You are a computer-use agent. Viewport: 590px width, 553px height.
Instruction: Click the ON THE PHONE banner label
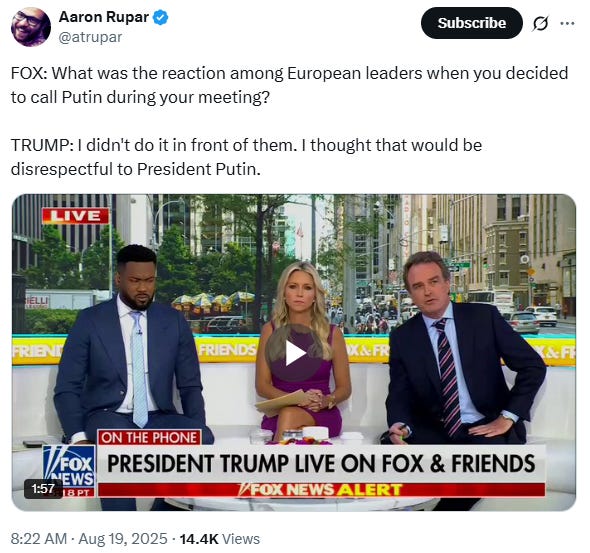[149, 438]
